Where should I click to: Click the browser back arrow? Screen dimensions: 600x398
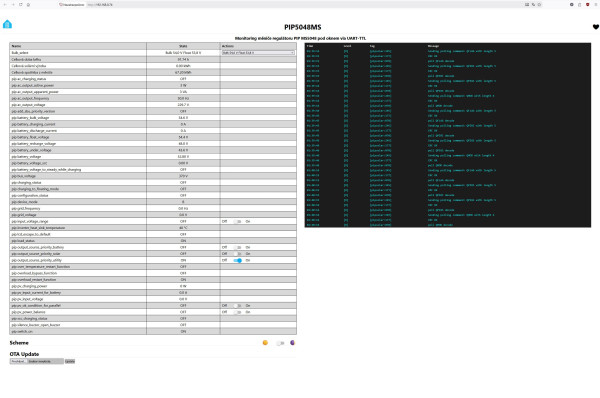point(5,5)
